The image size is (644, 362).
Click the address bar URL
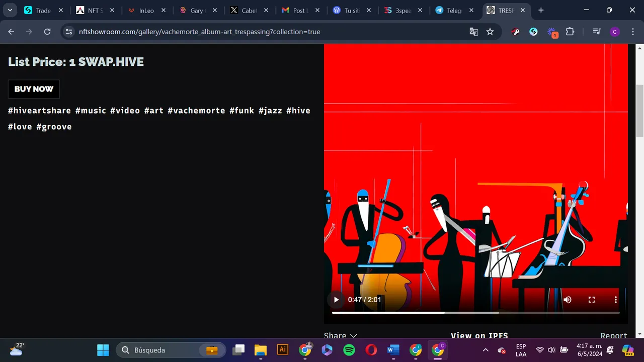(x=199, y=32)
